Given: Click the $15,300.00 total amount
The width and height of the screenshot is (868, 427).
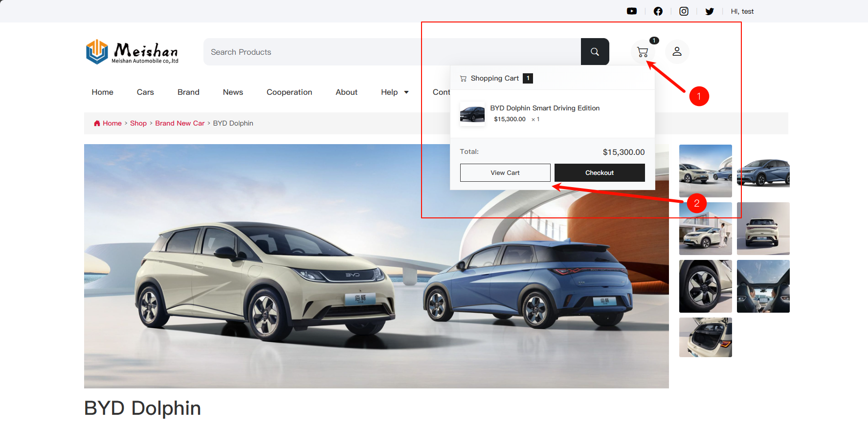Looking at the screenshot, I should click(623, 152).
